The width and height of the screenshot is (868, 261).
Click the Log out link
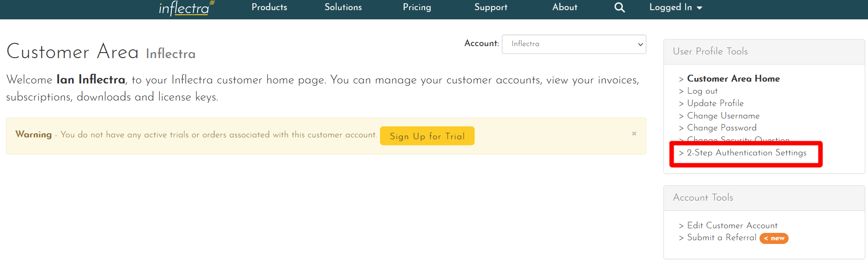[x=702, y=91]
